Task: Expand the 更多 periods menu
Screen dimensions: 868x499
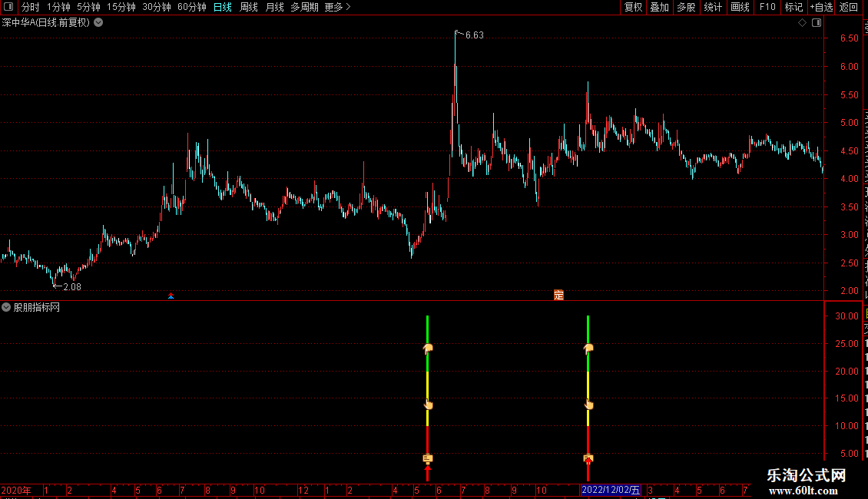Action: click(337, 7)
